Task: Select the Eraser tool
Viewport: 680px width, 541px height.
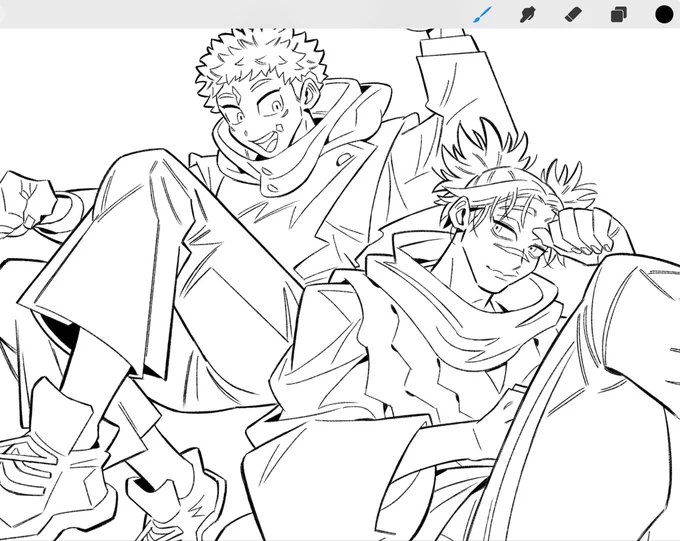Action: click(x=573, y=15)
